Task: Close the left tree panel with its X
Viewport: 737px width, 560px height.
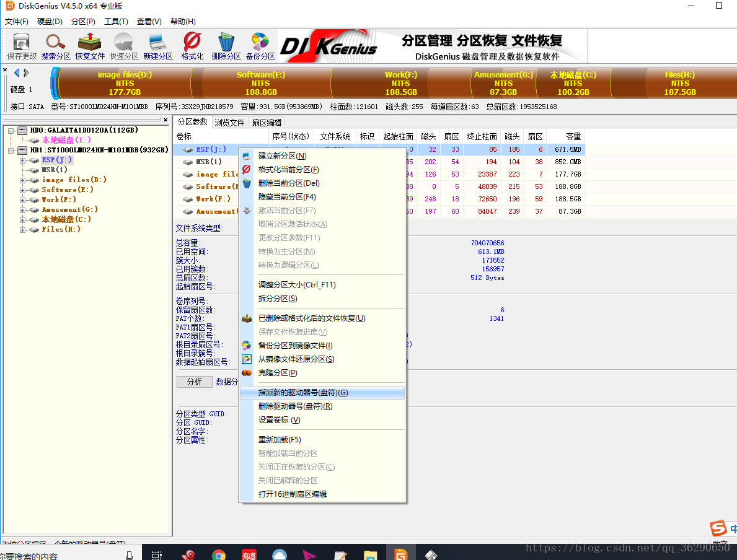Action: pos(165,120)
